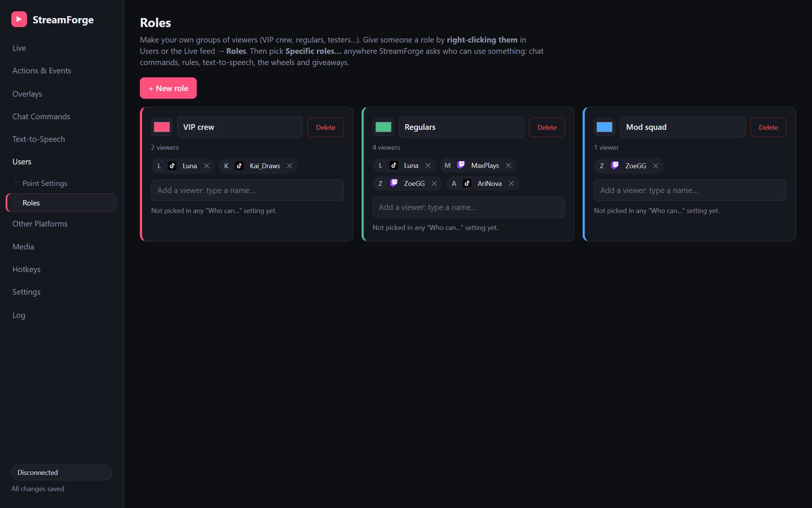Focus Add a viewer field in Regulars

pyautogui.click(x=468, y=207)
